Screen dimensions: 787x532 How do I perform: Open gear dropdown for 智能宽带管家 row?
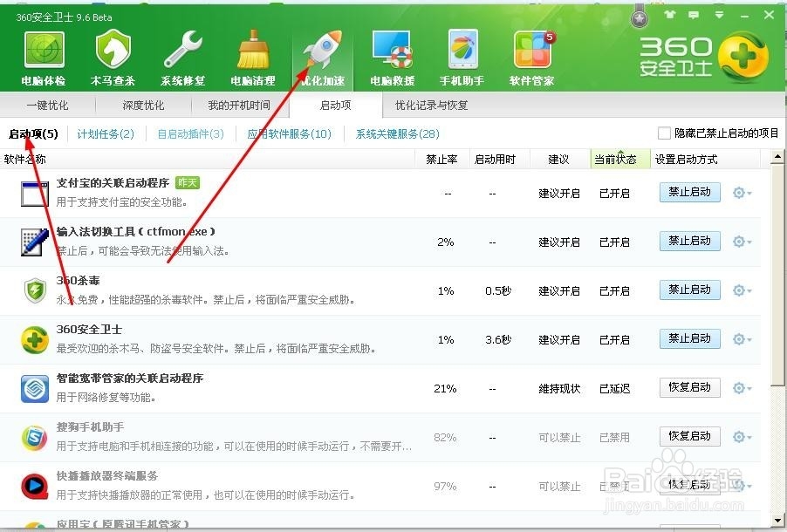(x=742, y=387)
